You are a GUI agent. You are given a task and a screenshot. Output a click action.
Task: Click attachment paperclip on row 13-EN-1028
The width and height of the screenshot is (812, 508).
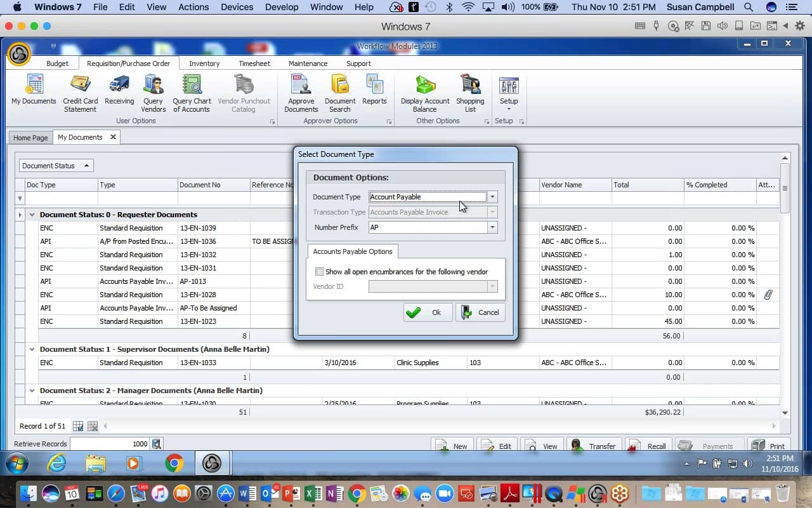768,295
